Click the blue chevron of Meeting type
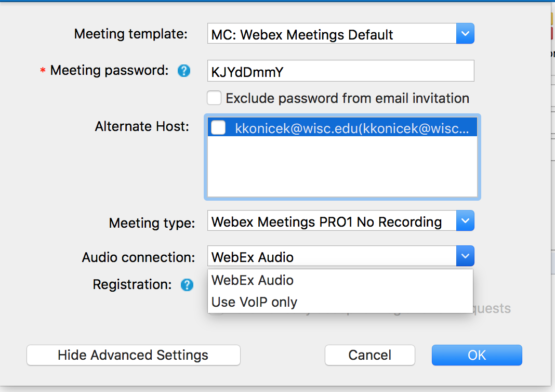Image resolution: width=555 pixels, height=392 pixels. pos(465,220)
